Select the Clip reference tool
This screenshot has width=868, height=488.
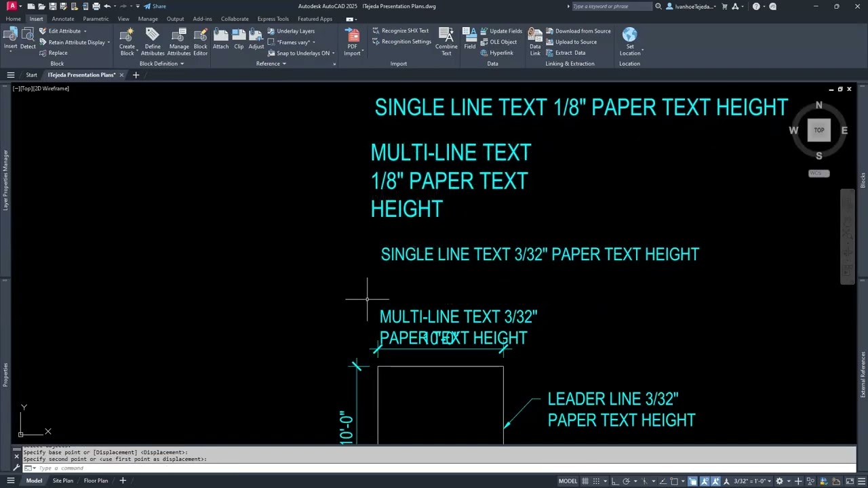pos(239,39)
